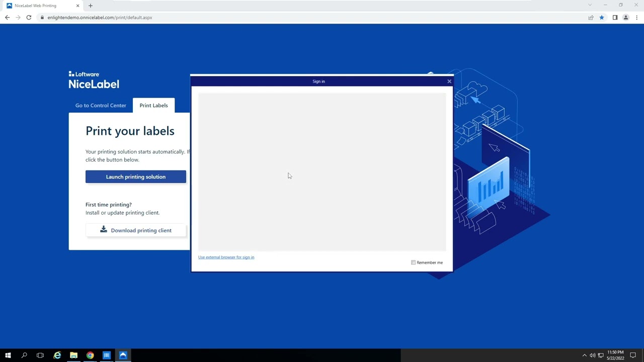
Task: Open the clock showing 11:50 PM
Action: coord(615,355)
